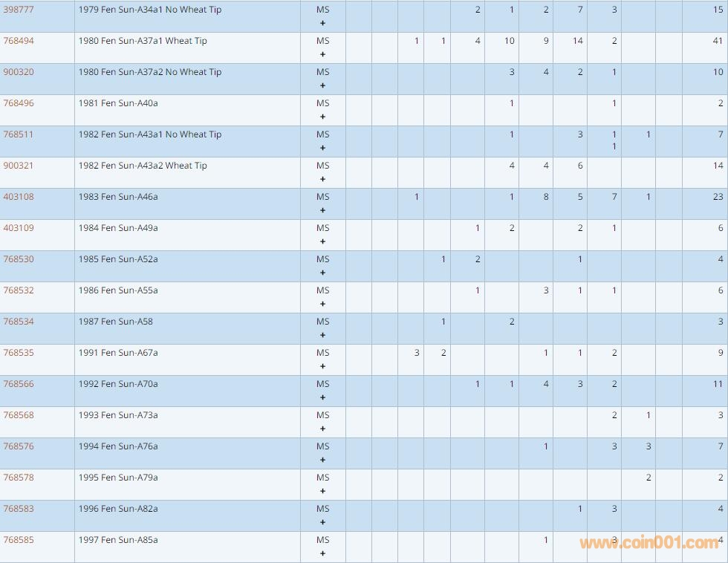Expand plus for 1996 Fen Sun-A82a
The width and height of the screenshot is (728, 563).
[322, 522]
